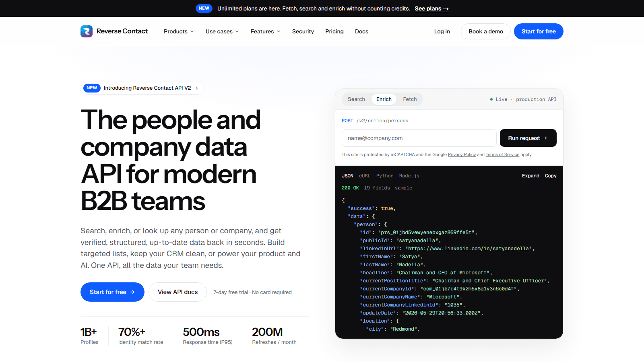
Task: Click the '70%+' Identity match rate stat
Action: [140, 336]
